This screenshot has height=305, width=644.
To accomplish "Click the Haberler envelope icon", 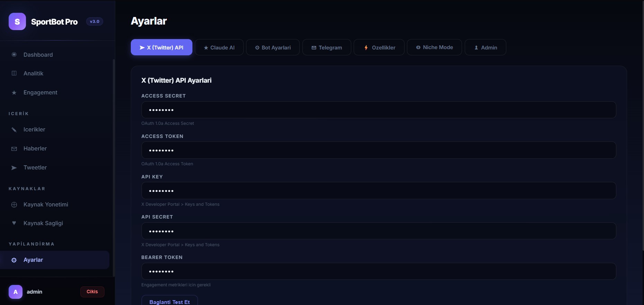I will point(14,149).
